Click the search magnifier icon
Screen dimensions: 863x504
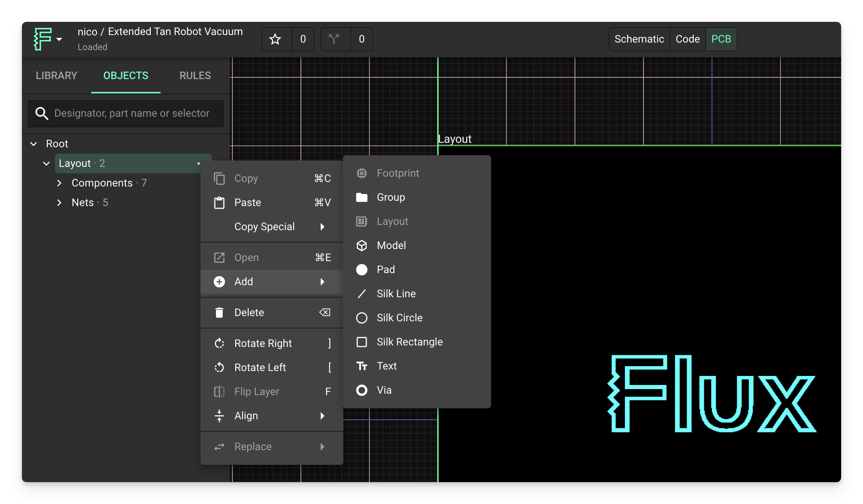point(41,113)
